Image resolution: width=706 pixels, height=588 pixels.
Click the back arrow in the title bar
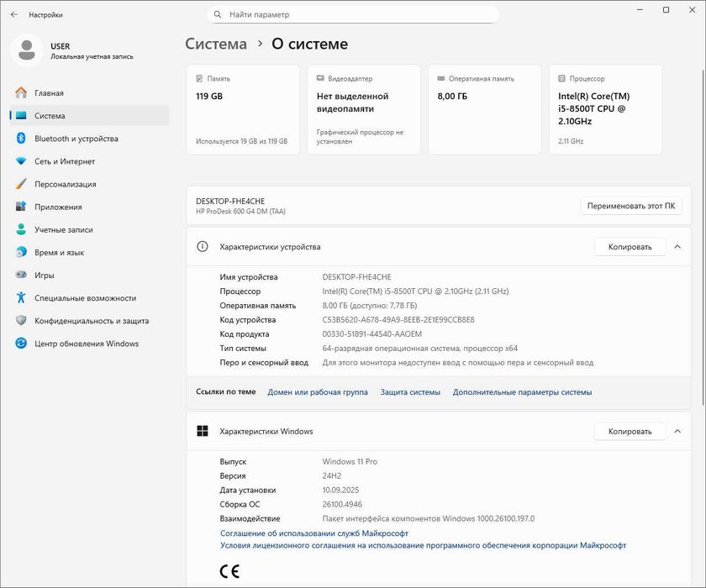point(14,15)
